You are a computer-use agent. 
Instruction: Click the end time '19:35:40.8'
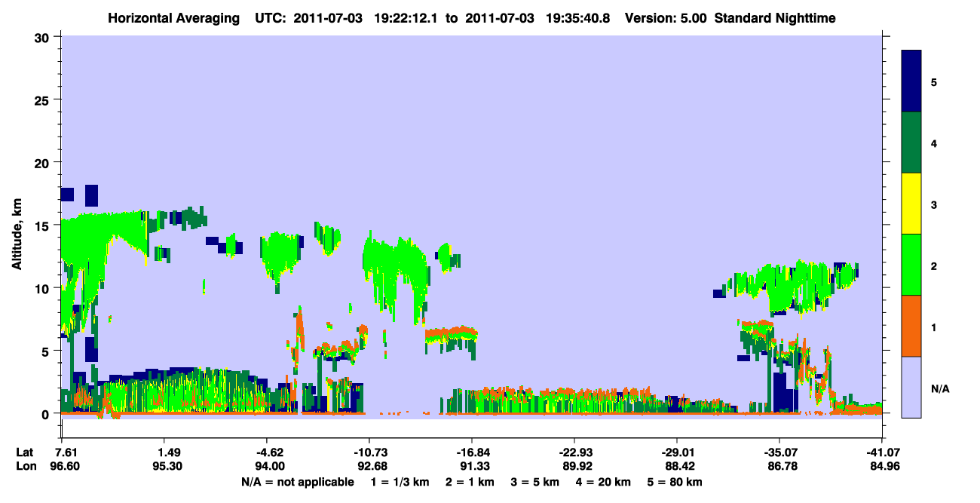point(579,18)
